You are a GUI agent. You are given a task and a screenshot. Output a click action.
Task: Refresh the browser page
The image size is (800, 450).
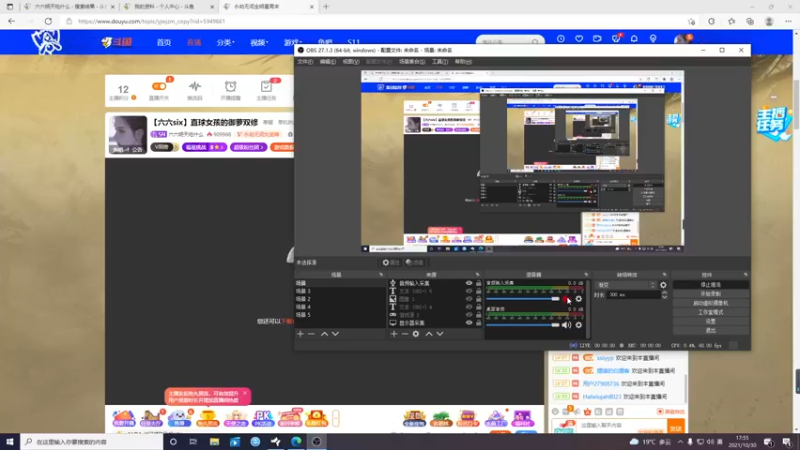48,21
